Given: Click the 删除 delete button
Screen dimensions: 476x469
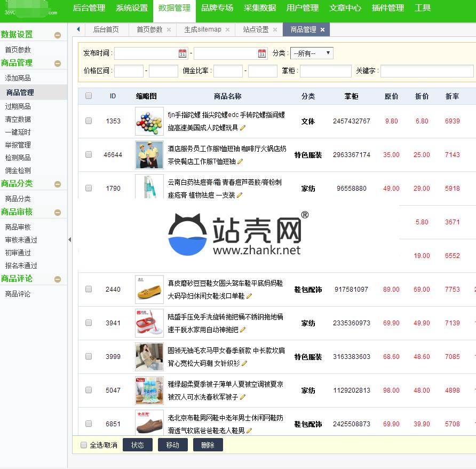Looking at the screenshot, I should point(208,445).
